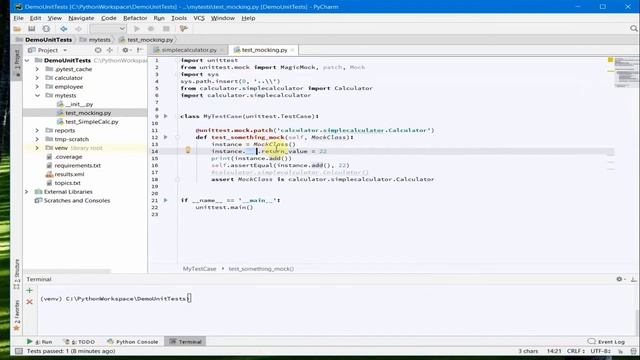
Task: Open the Navigate menu
Action: [x=81, y=18]
